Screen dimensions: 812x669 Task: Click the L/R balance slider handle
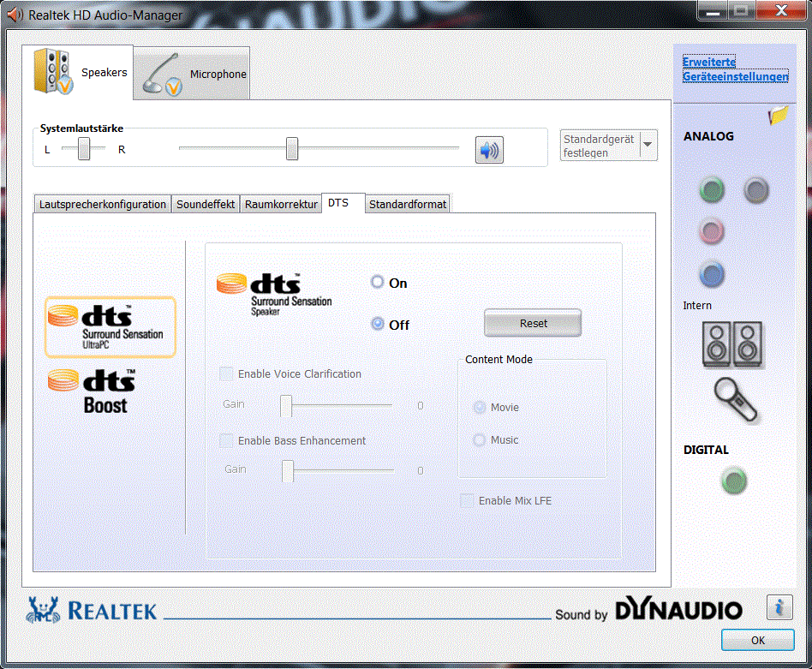(x=84, y=148)
